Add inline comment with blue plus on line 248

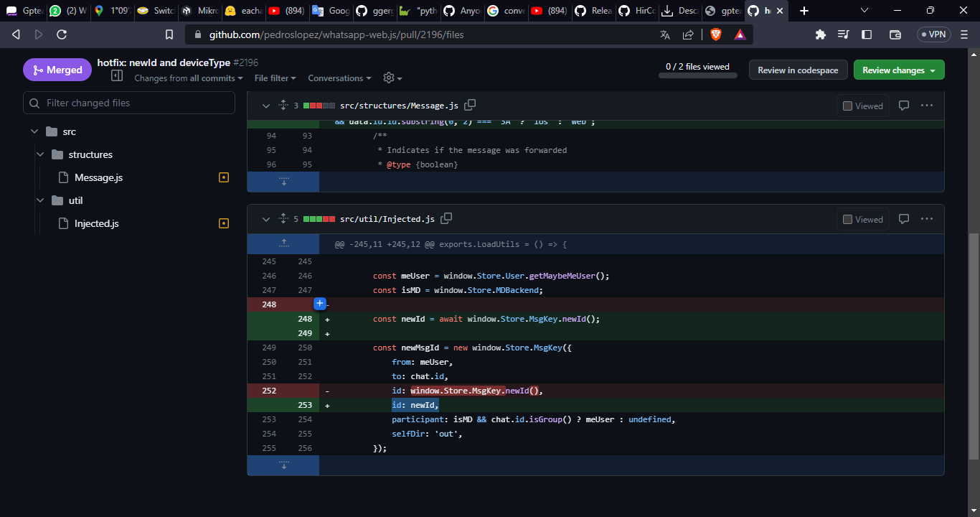click(x=319, y=304)
